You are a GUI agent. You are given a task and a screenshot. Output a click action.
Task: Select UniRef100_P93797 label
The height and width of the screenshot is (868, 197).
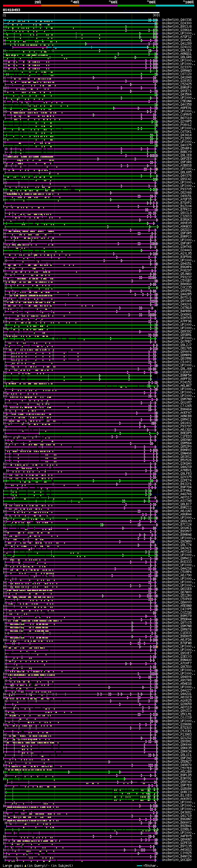coord(176,426)
